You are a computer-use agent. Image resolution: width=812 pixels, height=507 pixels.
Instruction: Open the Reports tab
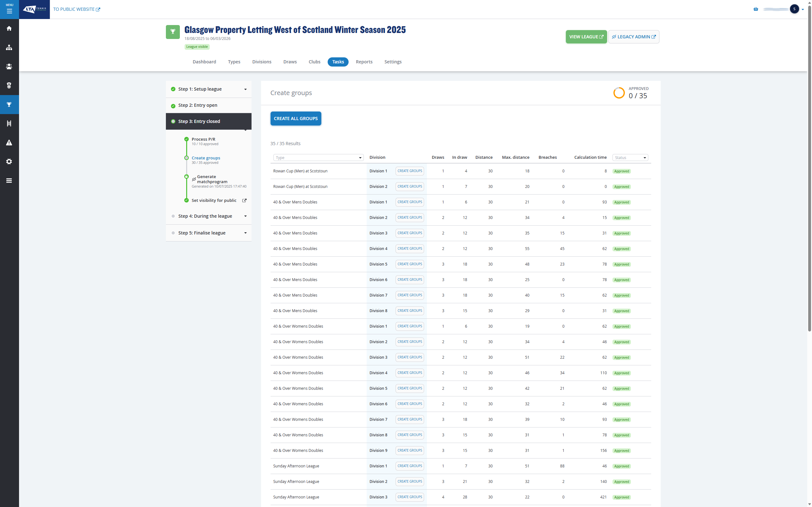tap(364, 62)
